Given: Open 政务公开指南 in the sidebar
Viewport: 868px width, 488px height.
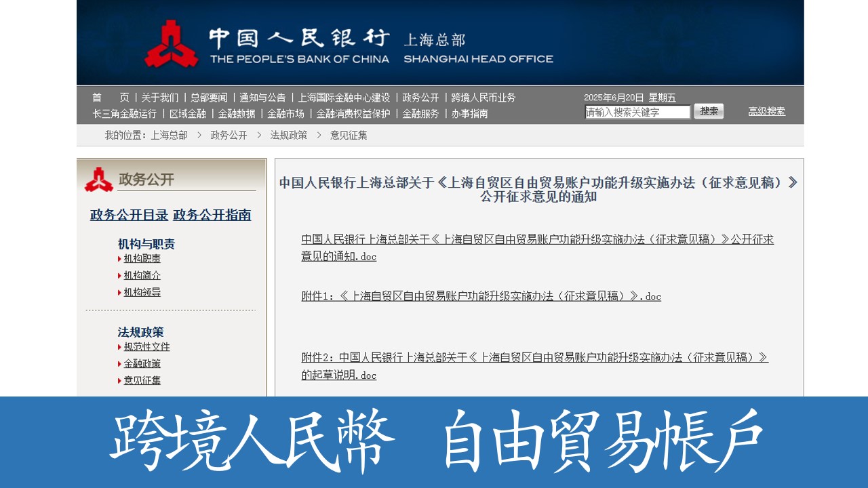Looking at the screenshot, I should [x=212, y=215].
